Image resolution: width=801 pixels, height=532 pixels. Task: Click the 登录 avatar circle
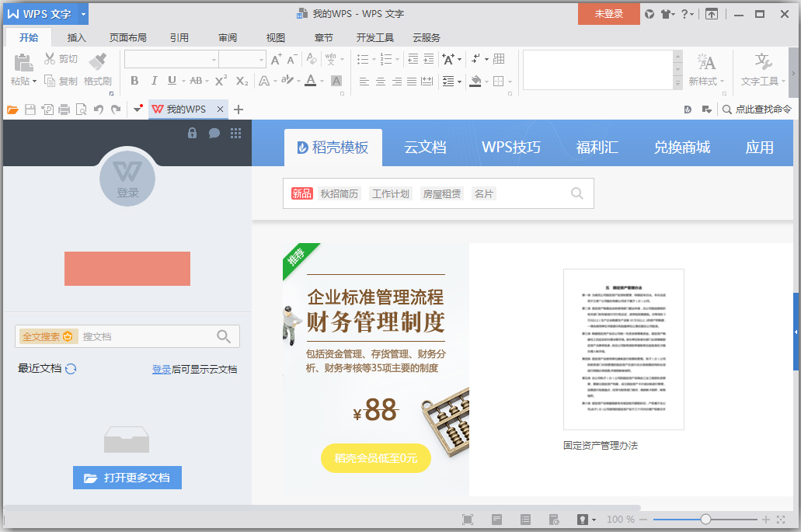[x=127, y=178]
